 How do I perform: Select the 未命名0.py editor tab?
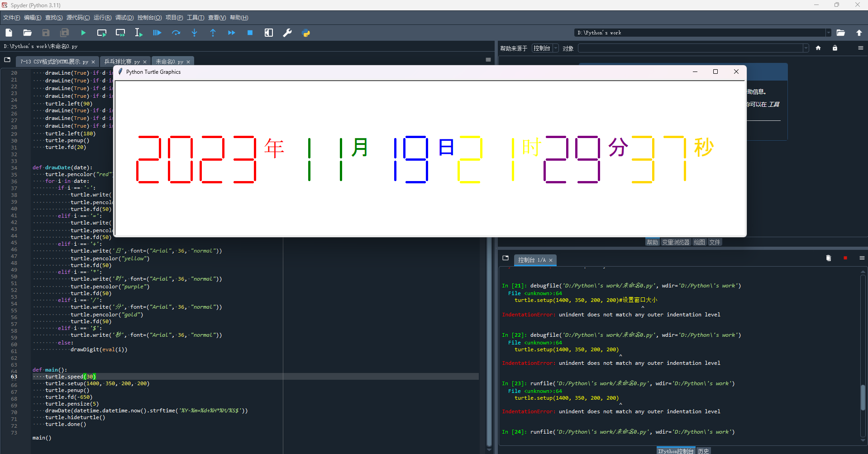pos(170,62)
